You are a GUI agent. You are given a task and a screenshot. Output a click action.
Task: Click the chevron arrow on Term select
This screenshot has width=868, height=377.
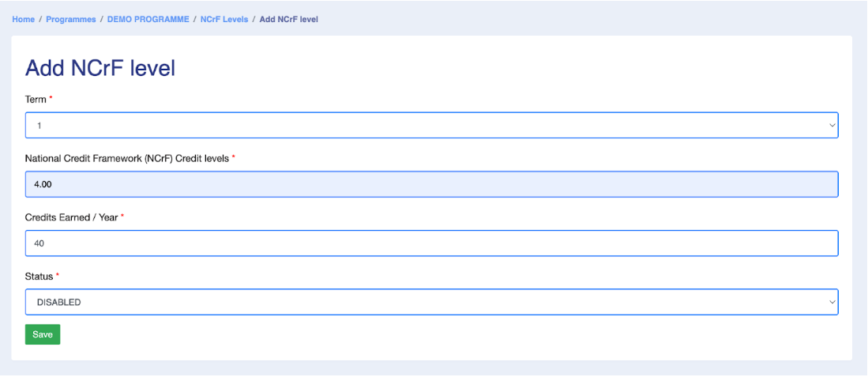click(x=832, y=125)
